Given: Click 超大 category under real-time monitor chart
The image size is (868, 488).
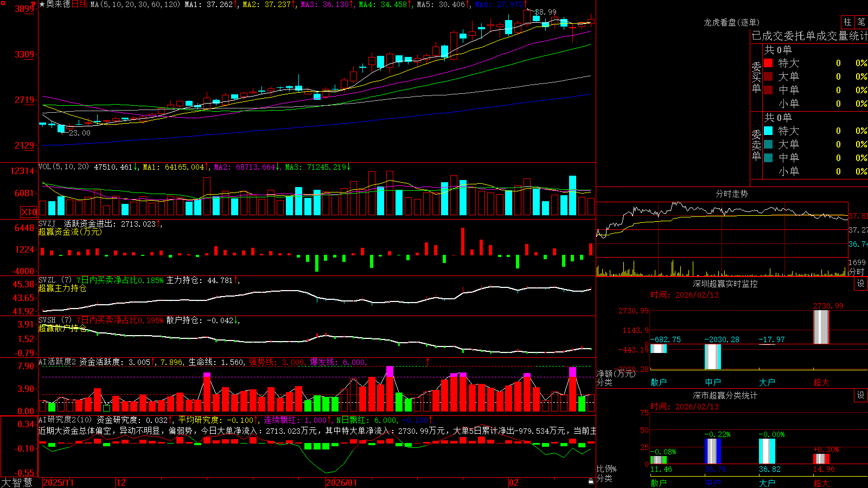Looking at the screenshot, I should pyautogui.click(x=821, y=382).
